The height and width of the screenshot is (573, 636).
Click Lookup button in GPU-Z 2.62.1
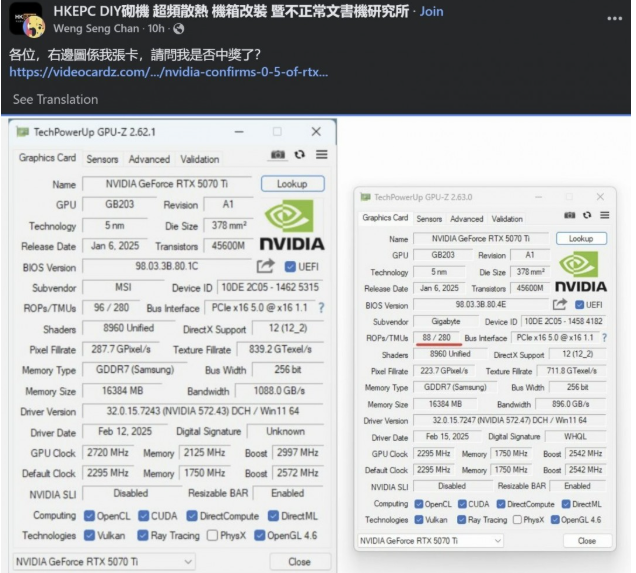coord(292,184)
